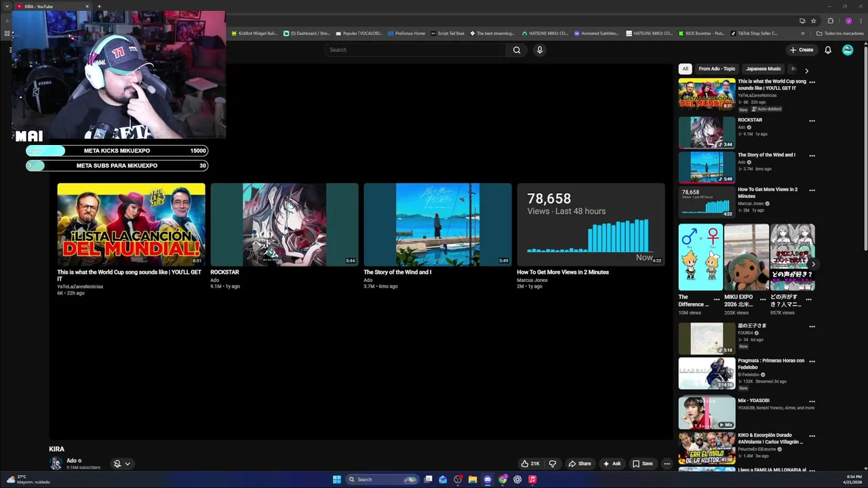Open the TikTok Shop Seller bookmark
This screenshot has height=488, width=868.
pyautogui.click(x=753, y=33)
